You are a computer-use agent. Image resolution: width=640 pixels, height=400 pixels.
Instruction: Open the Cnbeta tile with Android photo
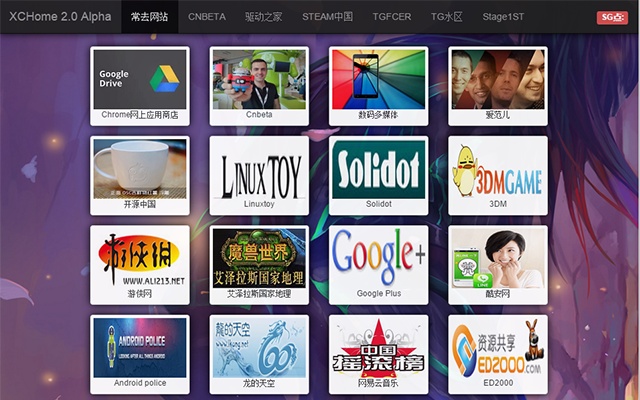point(259,79)
